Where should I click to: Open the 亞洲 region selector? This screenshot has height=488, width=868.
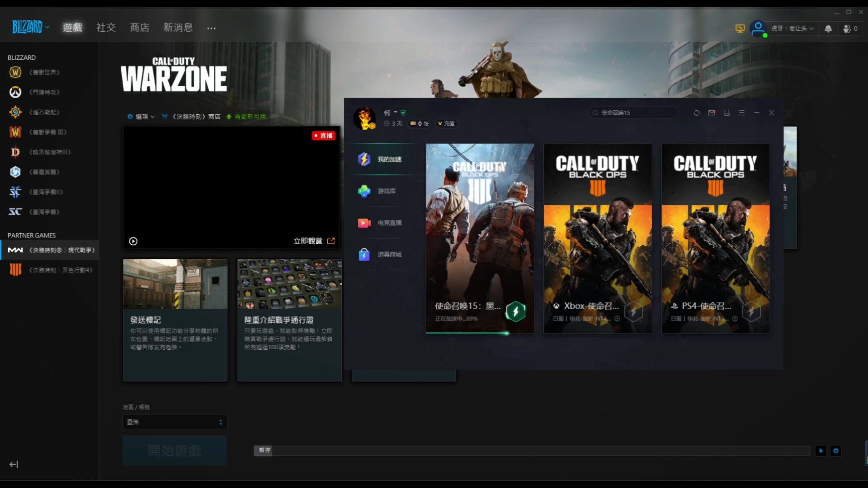(175, 422)
